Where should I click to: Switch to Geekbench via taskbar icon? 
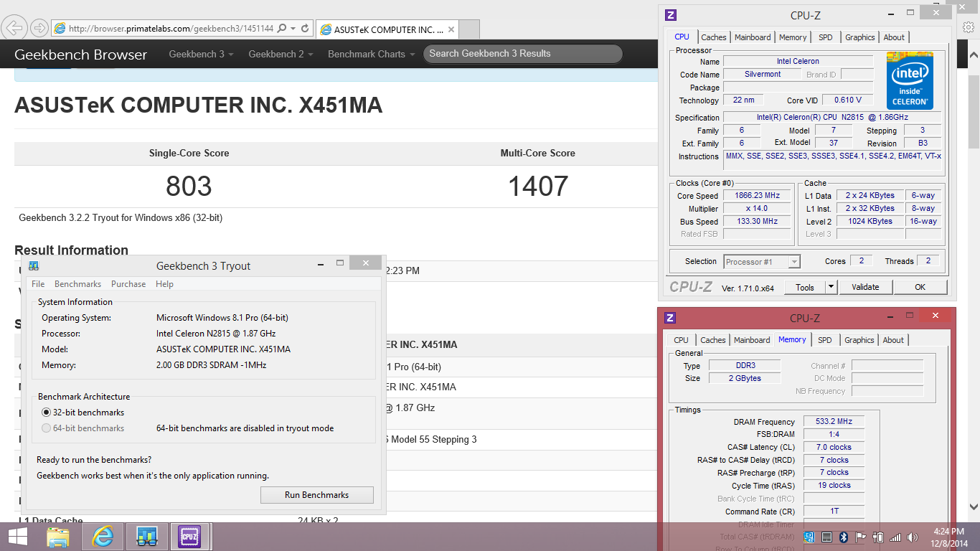point(147,537)
